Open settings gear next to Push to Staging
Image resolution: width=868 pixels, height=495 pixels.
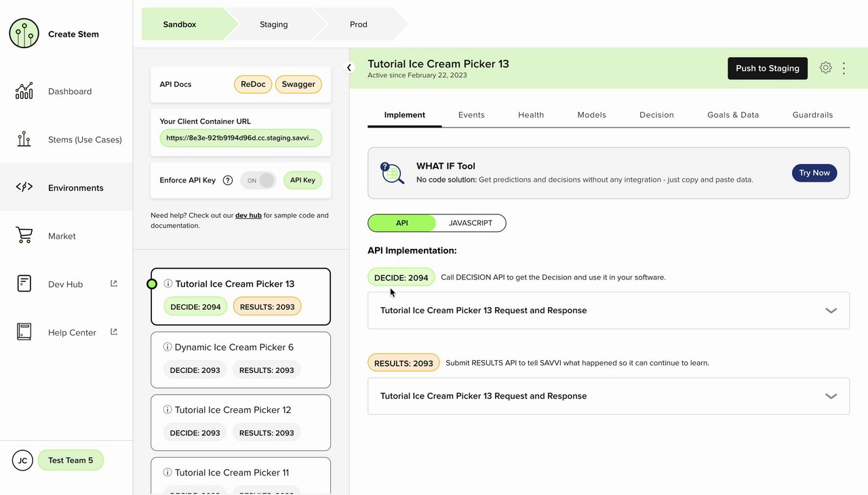pos(825,68)
